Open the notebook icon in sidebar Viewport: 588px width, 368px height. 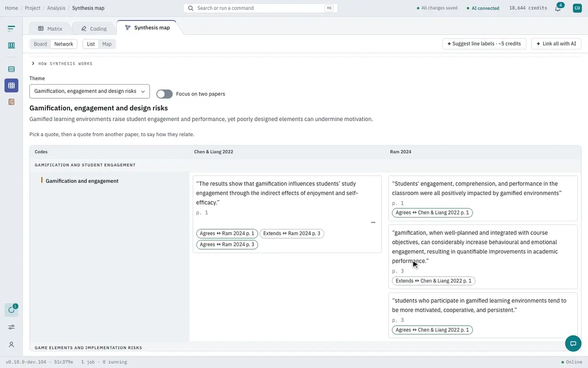click(11, 102)
